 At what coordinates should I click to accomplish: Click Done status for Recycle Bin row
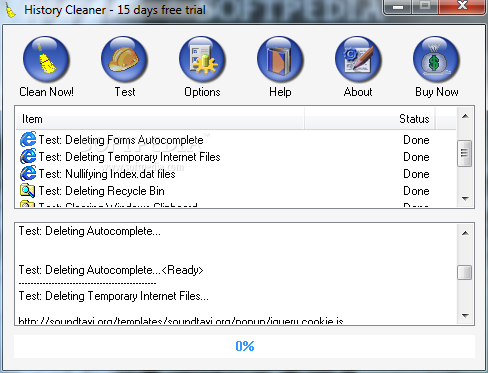tap(416, 191)
